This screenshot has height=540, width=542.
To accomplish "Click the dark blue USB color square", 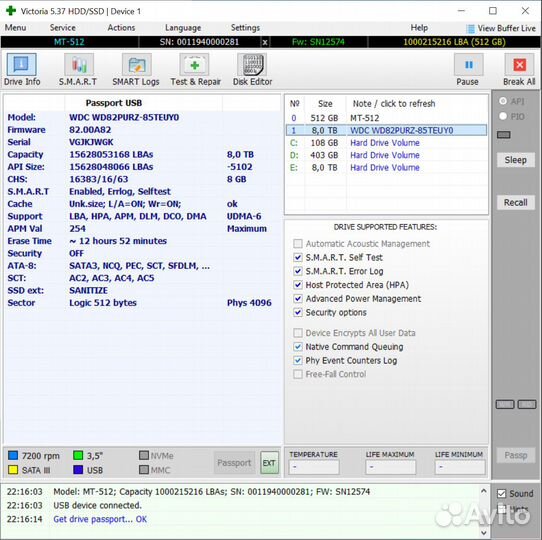I will point(78,470).
